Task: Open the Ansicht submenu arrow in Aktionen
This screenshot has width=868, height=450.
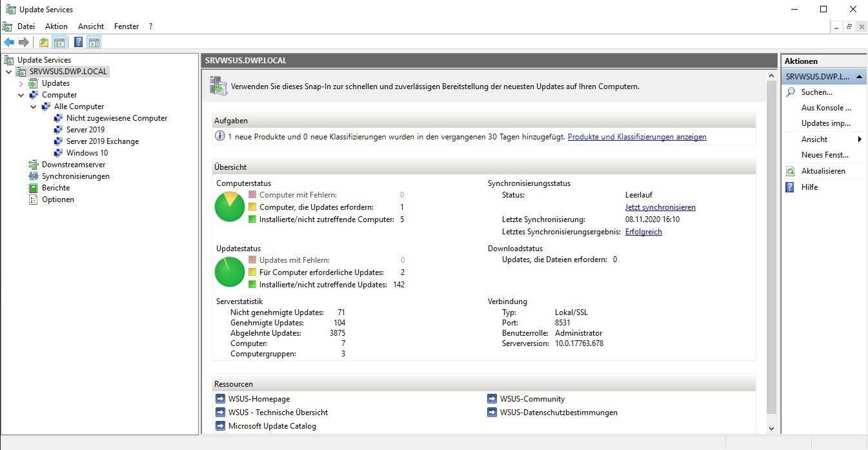Action: pos(860,139)
